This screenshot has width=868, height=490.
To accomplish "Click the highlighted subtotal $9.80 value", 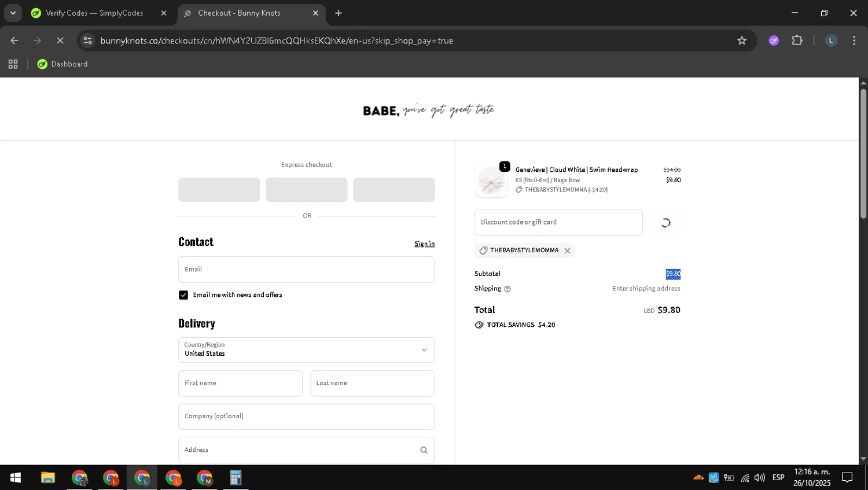I will pos(673,274).
